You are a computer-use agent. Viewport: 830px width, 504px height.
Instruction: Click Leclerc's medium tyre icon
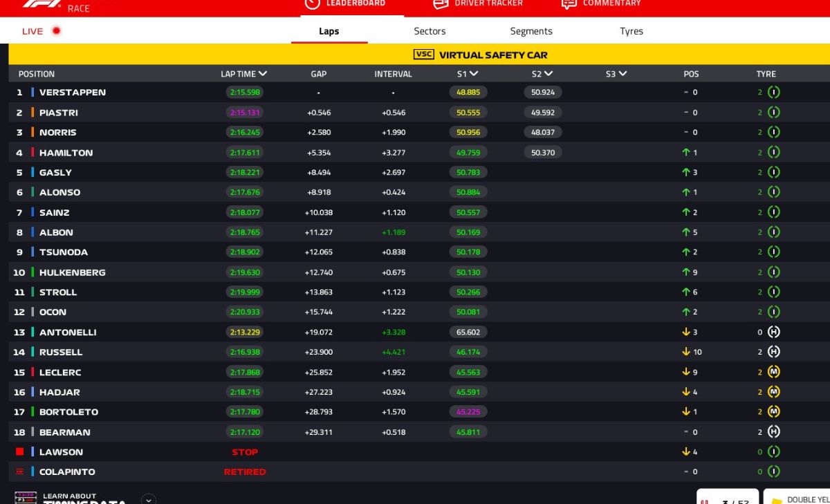pyautogui.click(x=773, y=372)
